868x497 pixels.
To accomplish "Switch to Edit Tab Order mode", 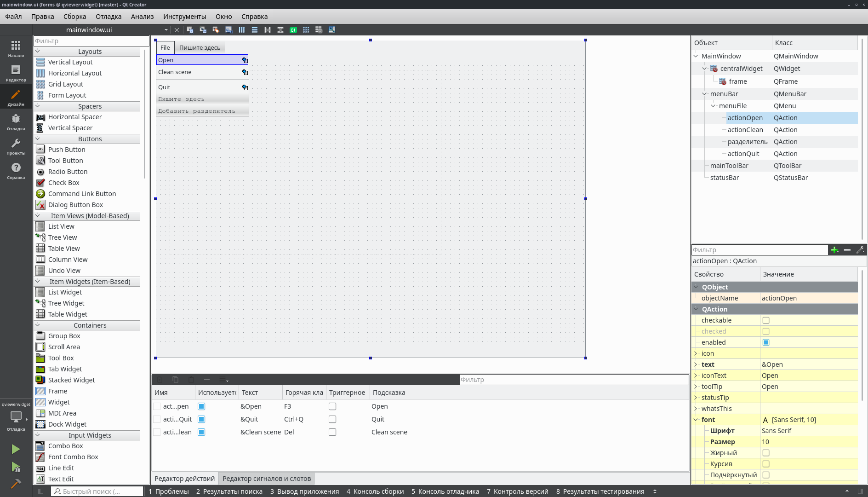I will click(x=228, y=29).
